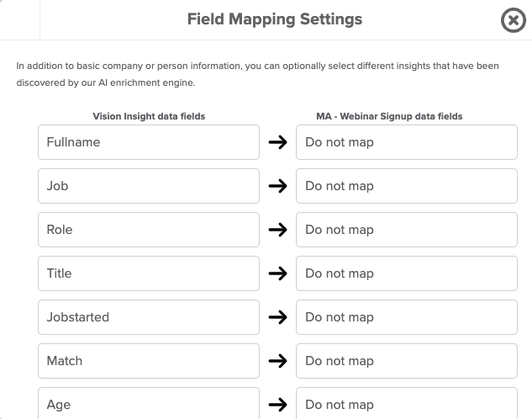Click the arrow icon beside Role
The image size is (532, 419).
point(278,230)
